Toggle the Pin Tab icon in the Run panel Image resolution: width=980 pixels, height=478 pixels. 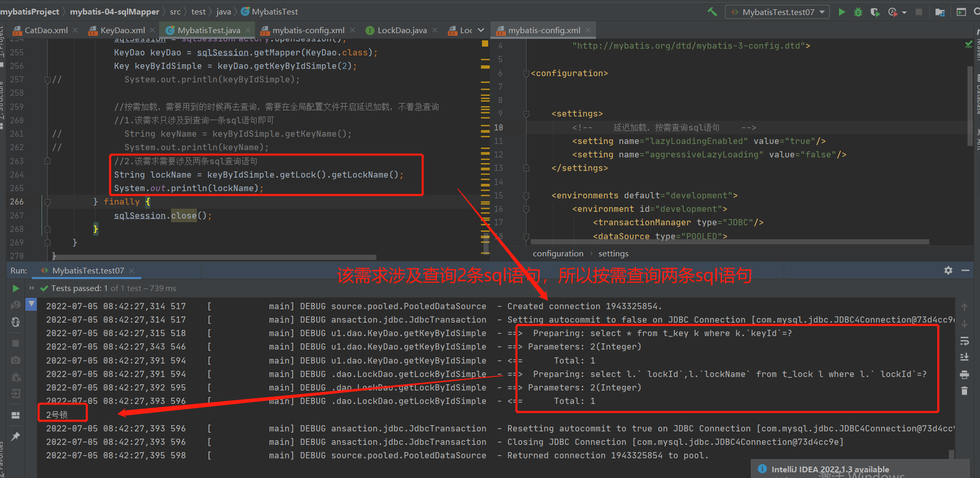tap(16, 437)
